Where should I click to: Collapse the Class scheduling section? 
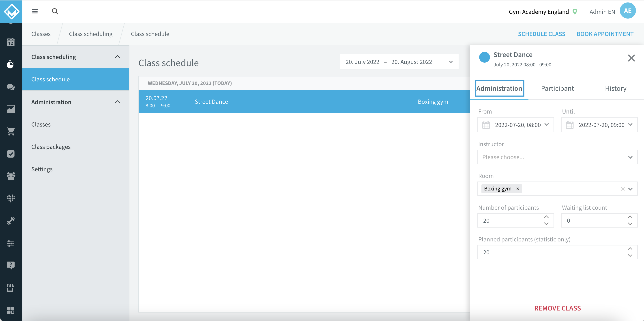pos(118,57)
